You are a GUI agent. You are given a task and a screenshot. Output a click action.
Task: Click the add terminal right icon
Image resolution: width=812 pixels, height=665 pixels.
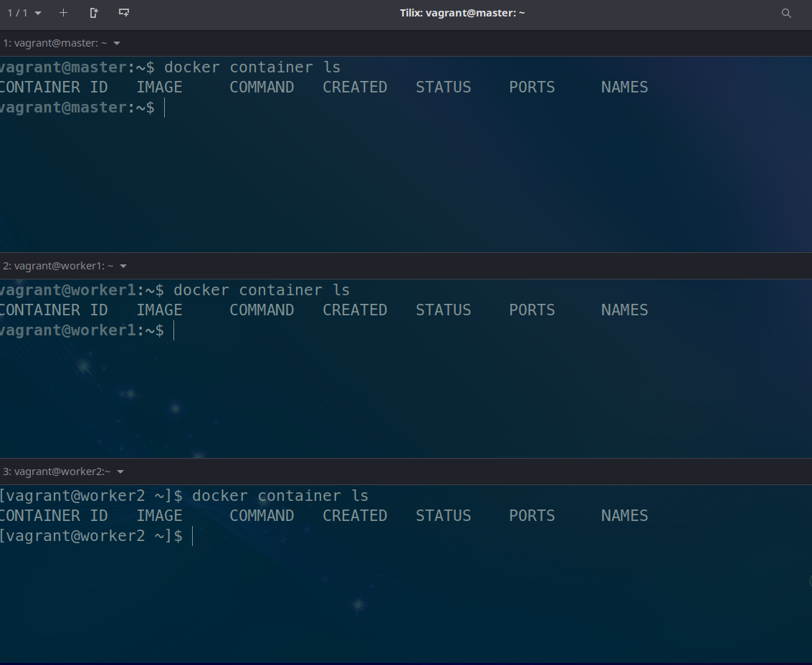pos(94,13)
